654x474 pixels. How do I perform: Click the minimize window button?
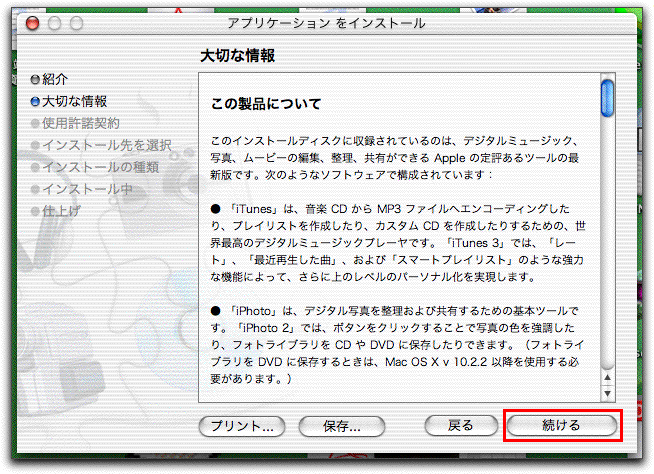(54, 23)
